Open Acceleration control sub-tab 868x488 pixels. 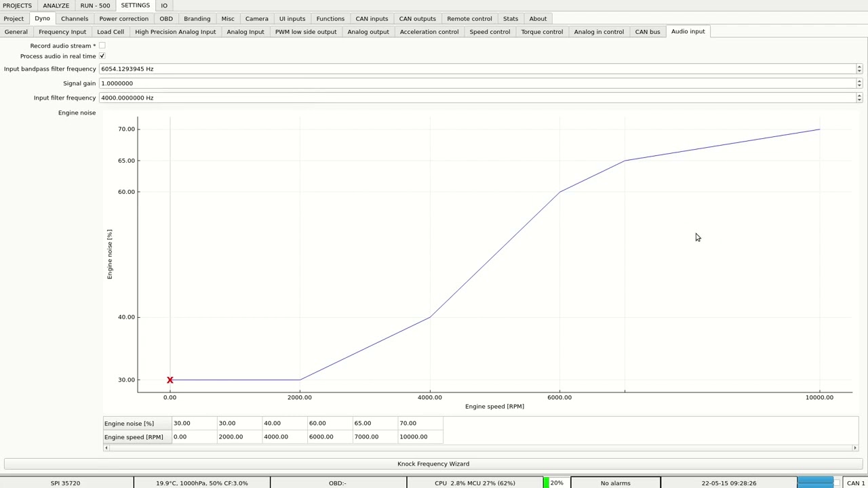pos(429,32)
